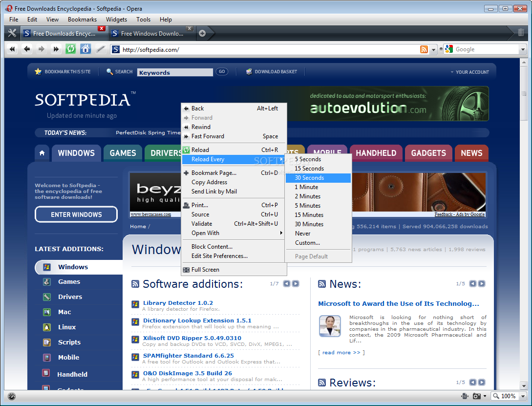Screen dimensions: 532x406
Task: Click the read more link
Action: [341, 352]
